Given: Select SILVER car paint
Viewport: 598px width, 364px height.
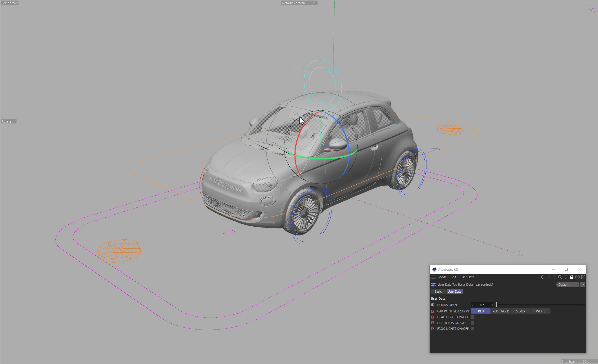Looking at the screenshot, I should 520,311.
